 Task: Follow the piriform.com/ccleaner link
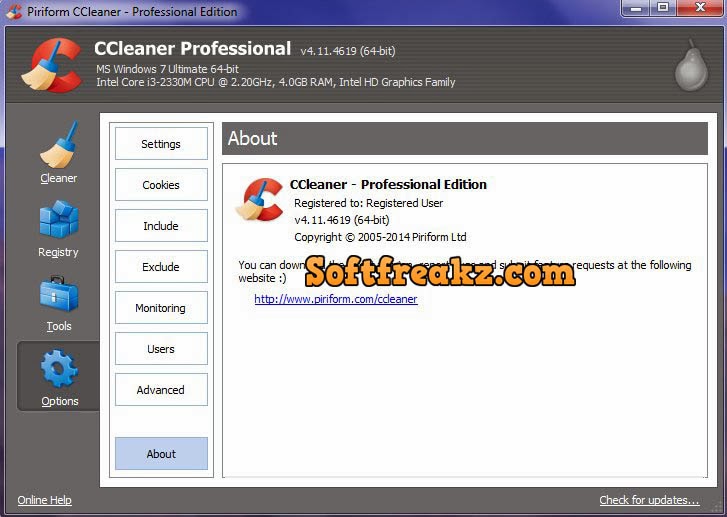pos(336,299)
